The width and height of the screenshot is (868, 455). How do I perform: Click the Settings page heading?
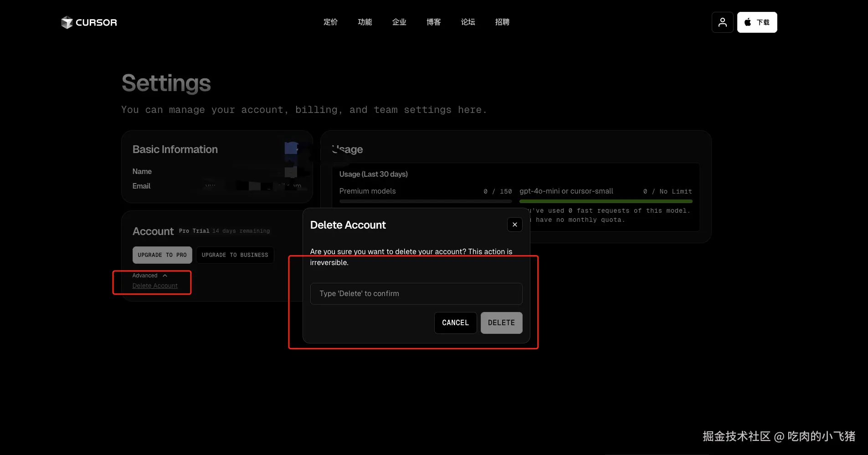[x=166, y=83]
